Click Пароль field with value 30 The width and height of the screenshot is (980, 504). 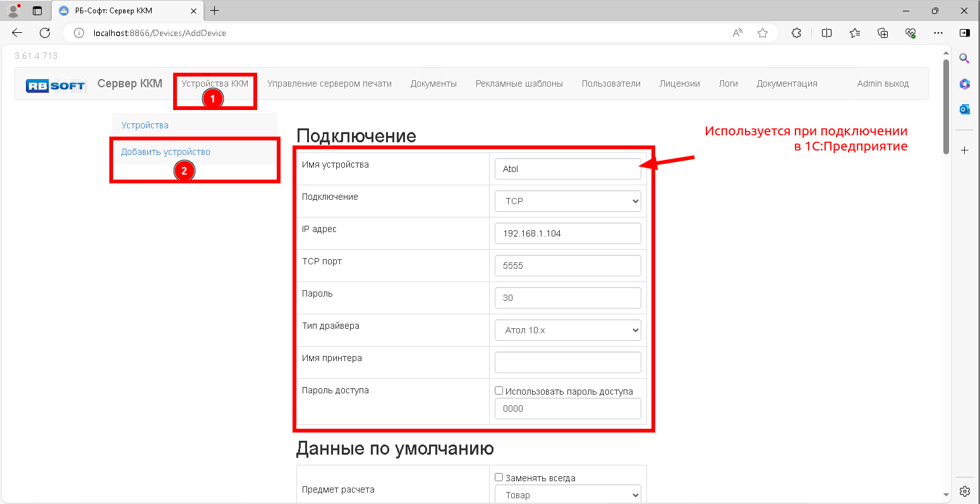point(568,298)
